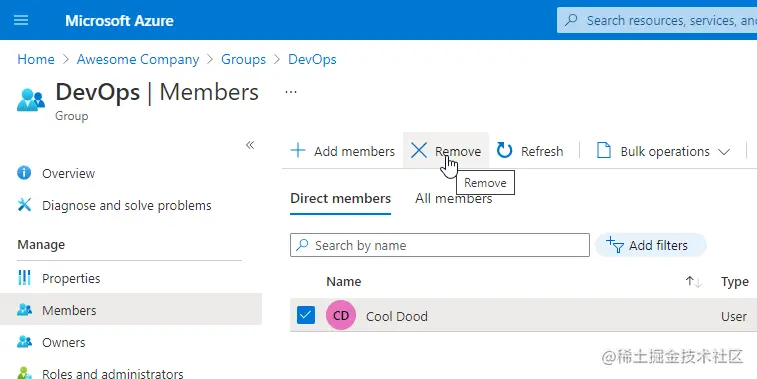Open the Cool Dood member name

397,316
